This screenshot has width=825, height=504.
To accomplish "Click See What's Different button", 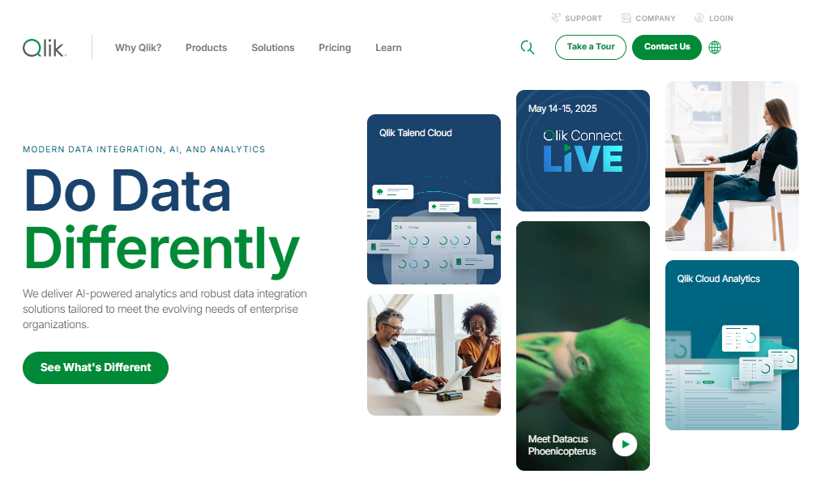I will pyautogui.click(x=96, y=368).
